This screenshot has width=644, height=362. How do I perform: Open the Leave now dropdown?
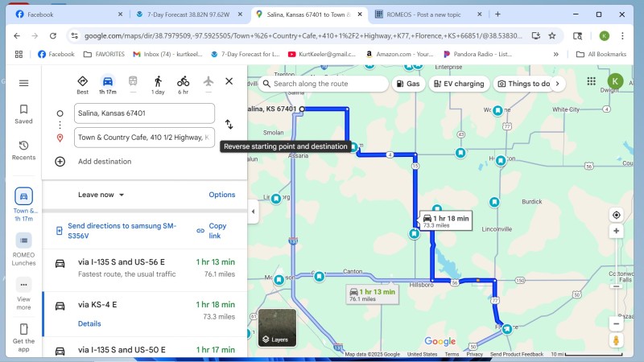(101, 195)
